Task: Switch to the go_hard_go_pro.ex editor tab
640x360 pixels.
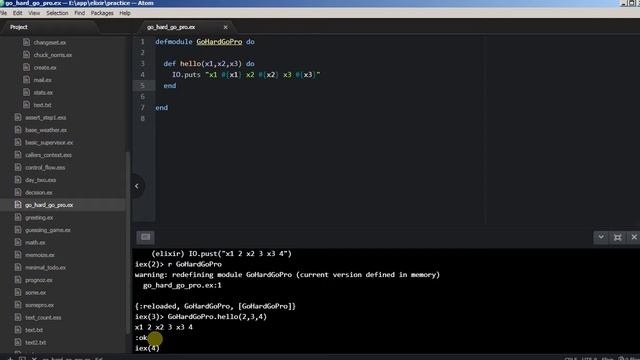Action: (x=171, y=27)
